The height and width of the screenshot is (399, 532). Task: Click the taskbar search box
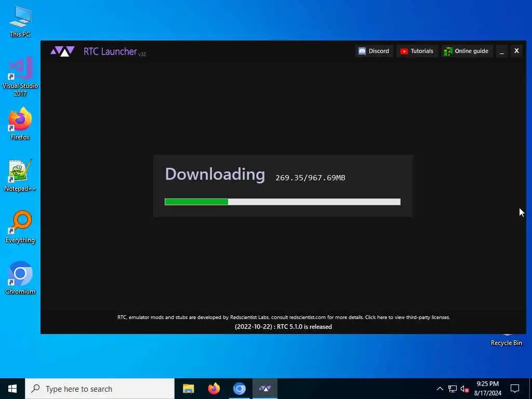(x=100, y=389)
